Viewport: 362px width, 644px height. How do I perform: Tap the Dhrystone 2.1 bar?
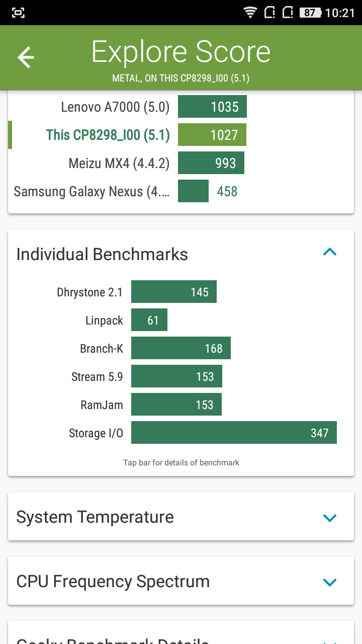173,292
